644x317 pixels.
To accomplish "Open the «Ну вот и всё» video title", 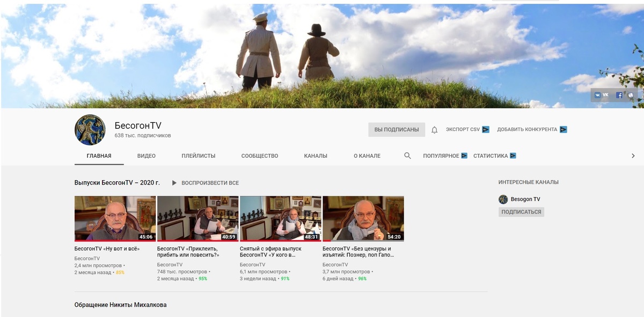I will tap(107, 249).
